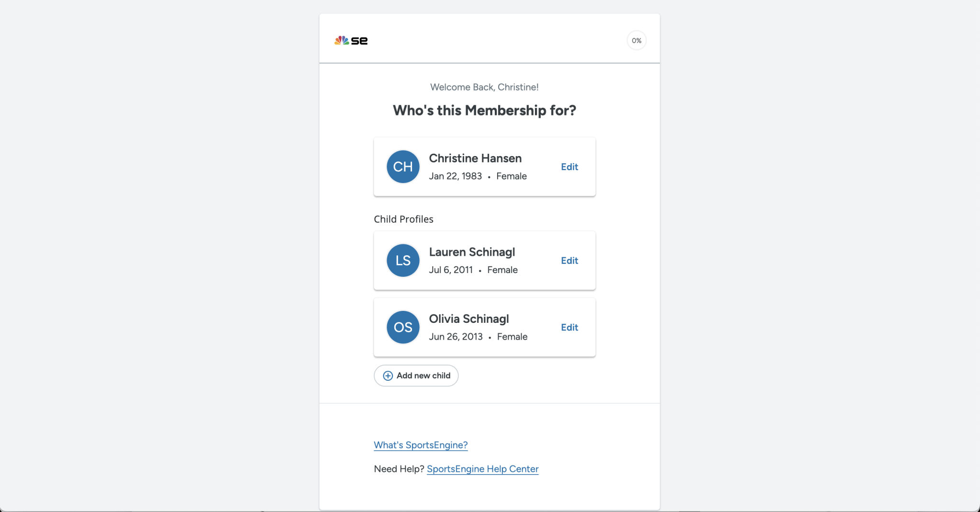
Task: Click the OS avatar circle
Action: pos(403,327)
